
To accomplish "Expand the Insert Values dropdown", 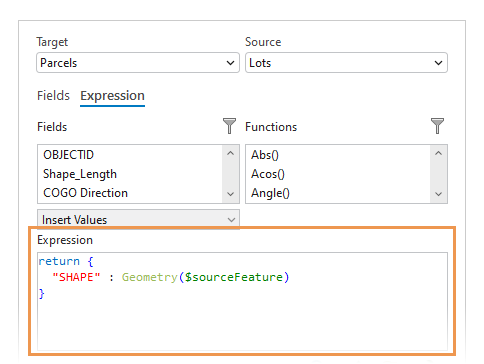I will tap(138, 220).
